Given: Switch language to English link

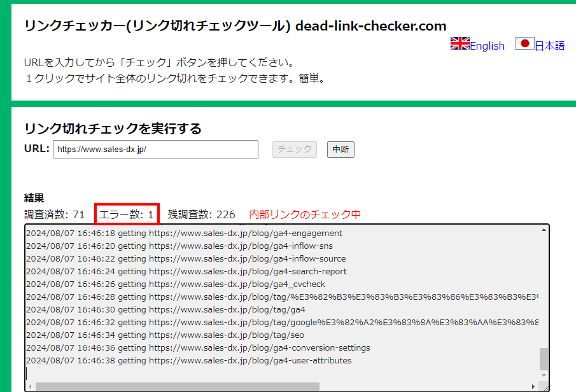Looking at the screenshot, I should (487, 46).
